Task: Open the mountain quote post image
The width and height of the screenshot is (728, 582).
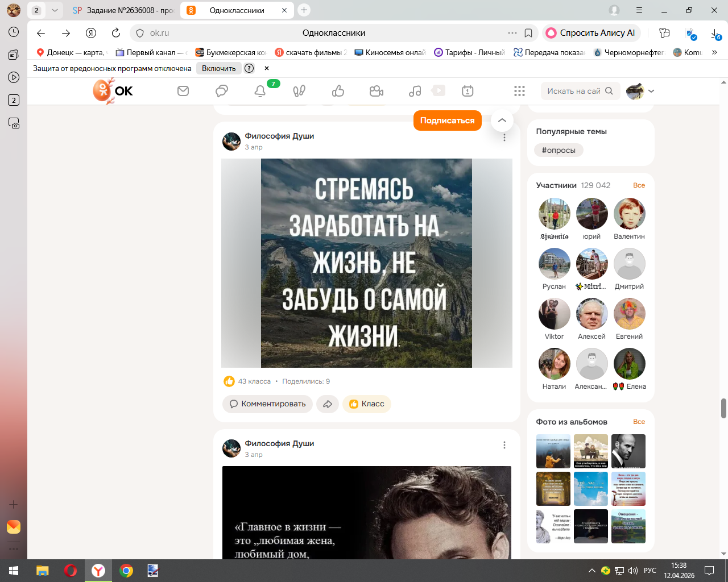Action: pos(366,263)
